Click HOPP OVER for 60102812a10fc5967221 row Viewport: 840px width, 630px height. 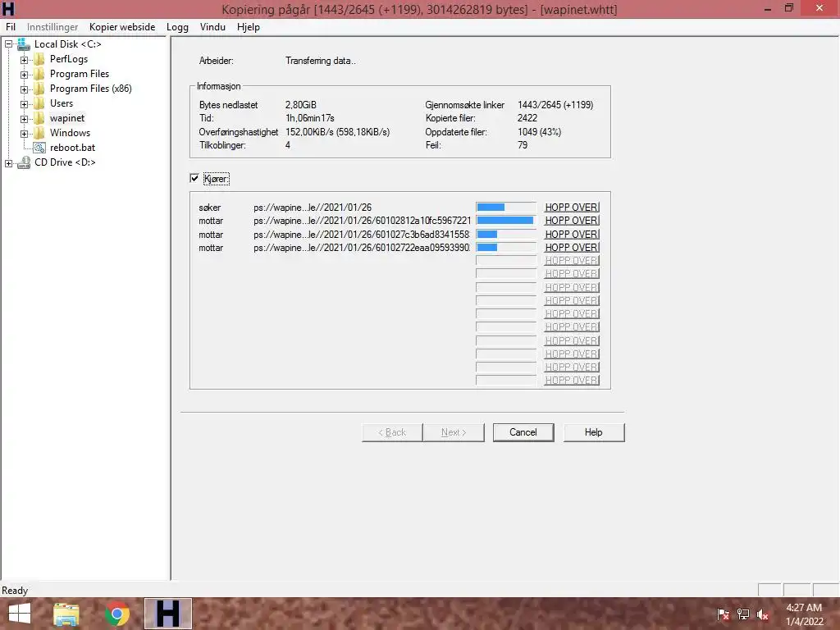(572, 220)
